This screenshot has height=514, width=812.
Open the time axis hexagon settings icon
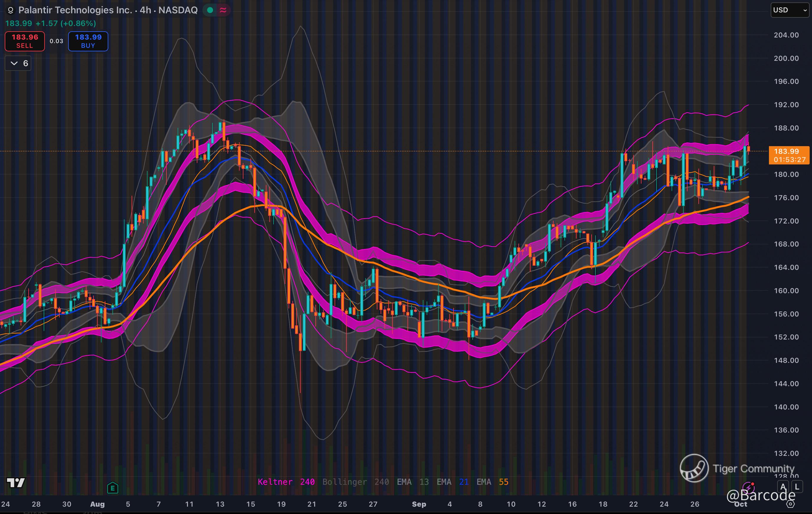click(x=790, y=504)
